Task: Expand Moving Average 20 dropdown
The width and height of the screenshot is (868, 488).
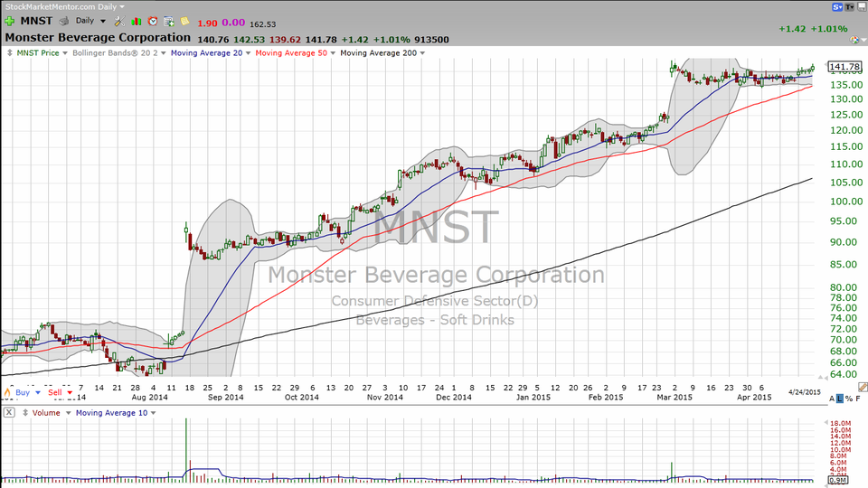Action: pos(248,53)
